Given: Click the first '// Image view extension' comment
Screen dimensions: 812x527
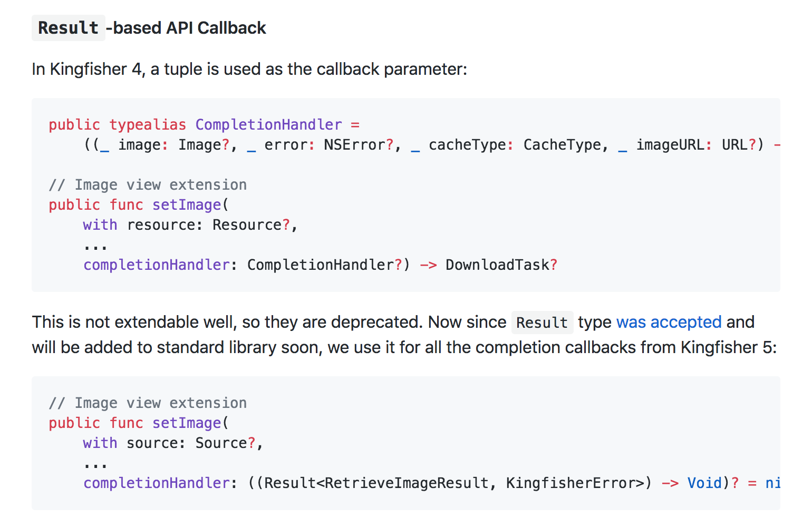Looking at the screenshot, I should pos(148,185).
